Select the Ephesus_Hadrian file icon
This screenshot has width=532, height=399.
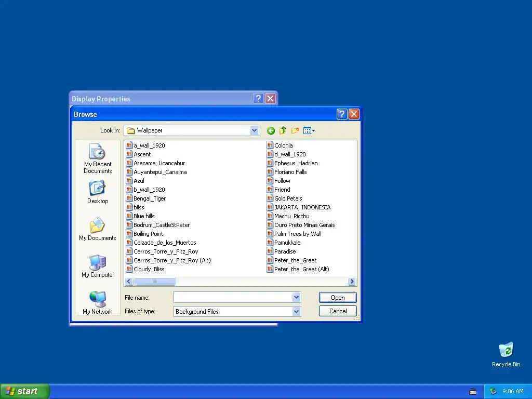(270, 163)
